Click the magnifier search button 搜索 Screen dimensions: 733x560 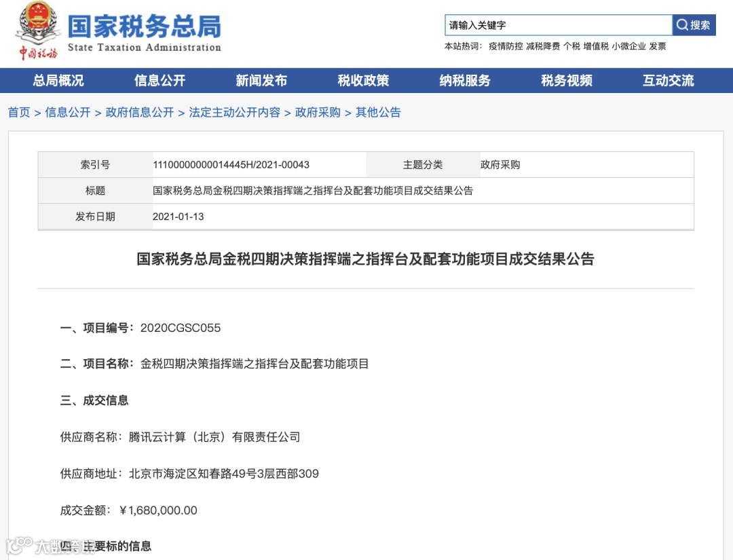pyautogui.click(x=694, y=24)
